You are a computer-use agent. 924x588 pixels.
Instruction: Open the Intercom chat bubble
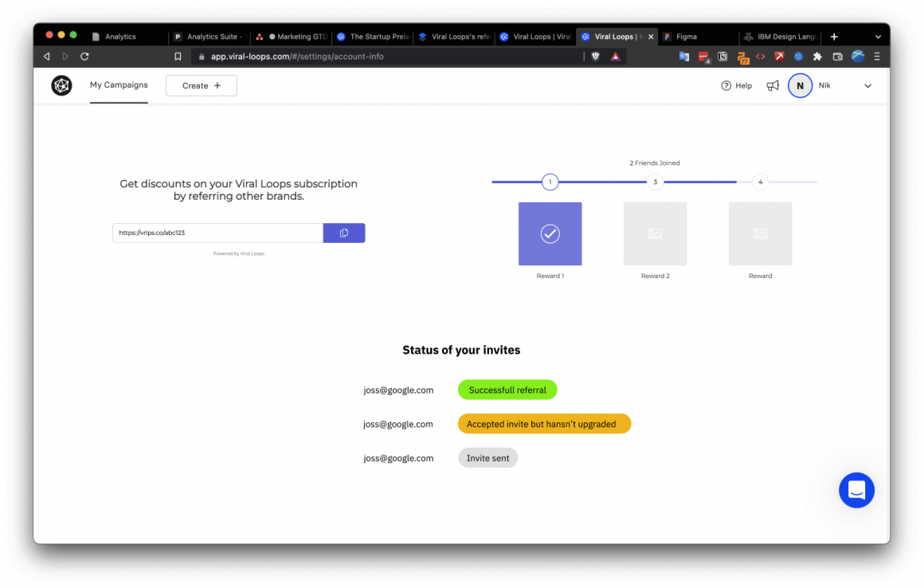856,490
